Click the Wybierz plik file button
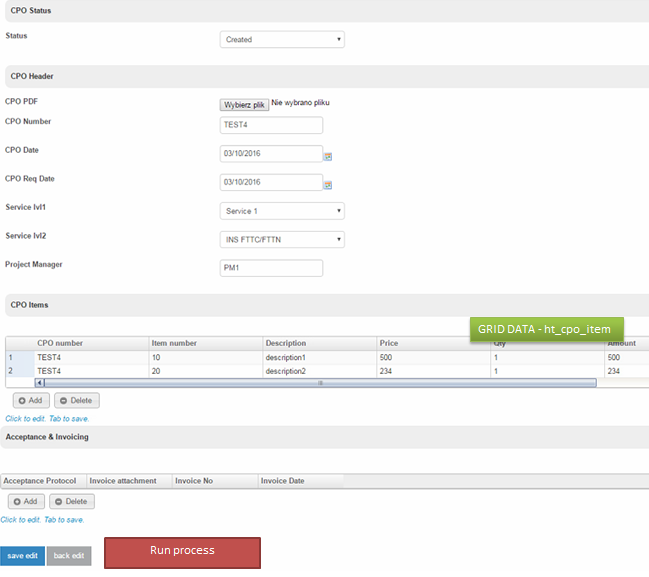The height and width of the screenshot is (577, 649). (x=244, y=104)
